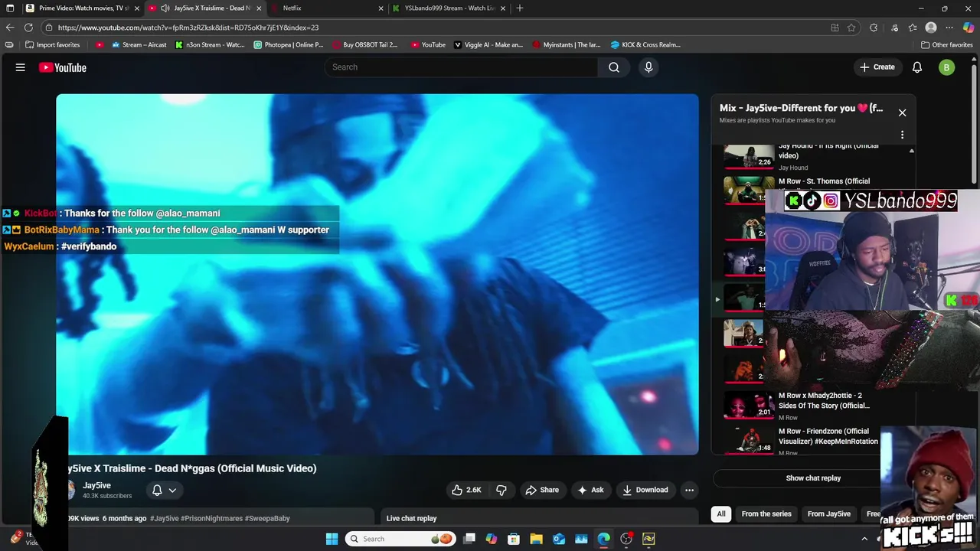The height and width of the screenshot is (551, 980).
Task: Open Myinstants bookmark
Action: coord(567,44)
